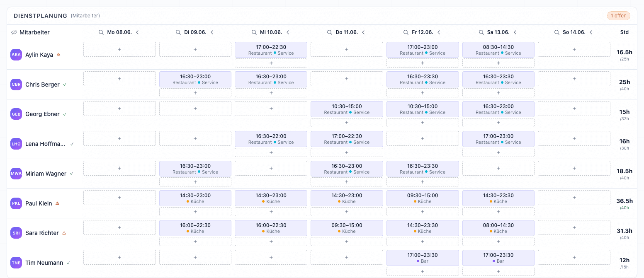Add a shift for Miriam Wagner on So 14.06.
Screen dimensions: 644x278
click(574, 168)
